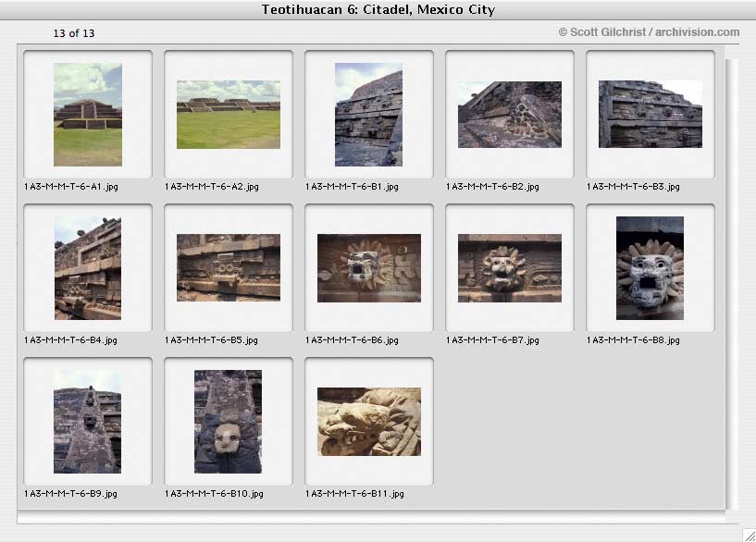Screen dimensions: 756x542
Task: Click filename label 1A3-M-M-T-6-A2.jpg
Action: pos(212,187)
